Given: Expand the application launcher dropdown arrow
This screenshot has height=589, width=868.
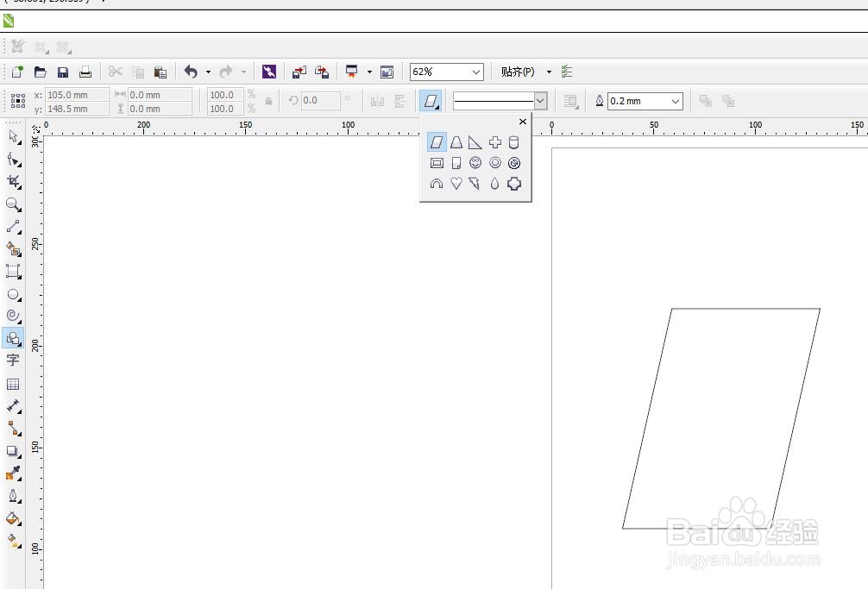Looking at the screenshot, I should click(x=369, y=72).
